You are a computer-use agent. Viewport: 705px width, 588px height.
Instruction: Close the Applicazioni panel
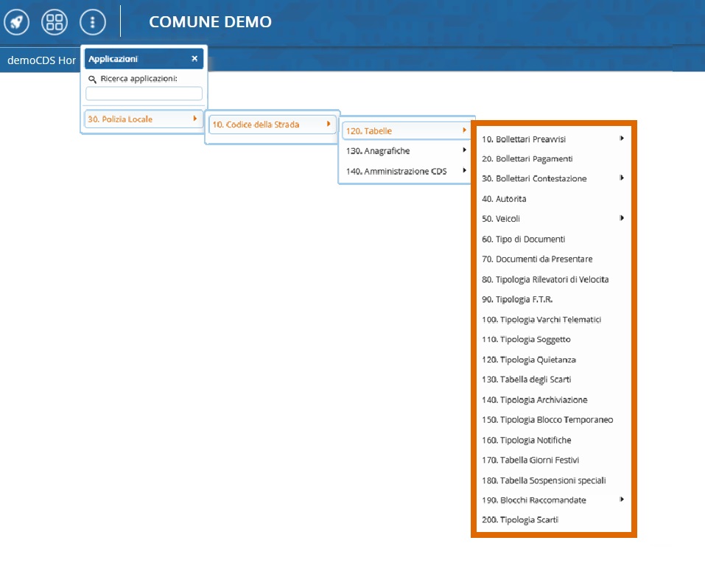pyautogui.click(x=194, y=59)
